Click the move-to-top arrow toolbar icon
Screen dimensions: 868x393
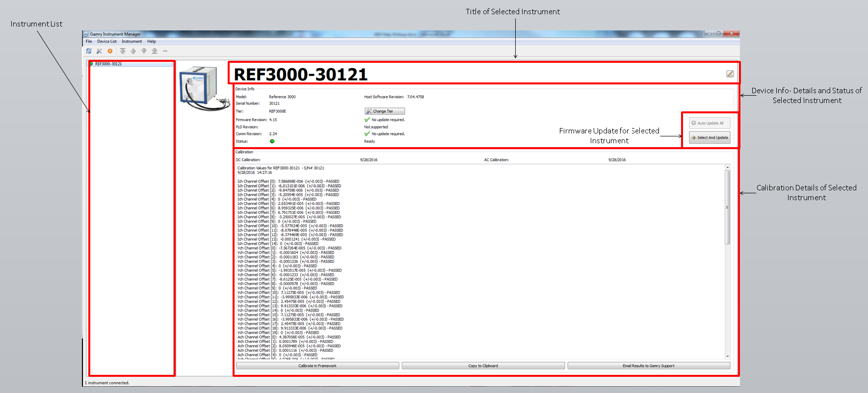point(123,51)
